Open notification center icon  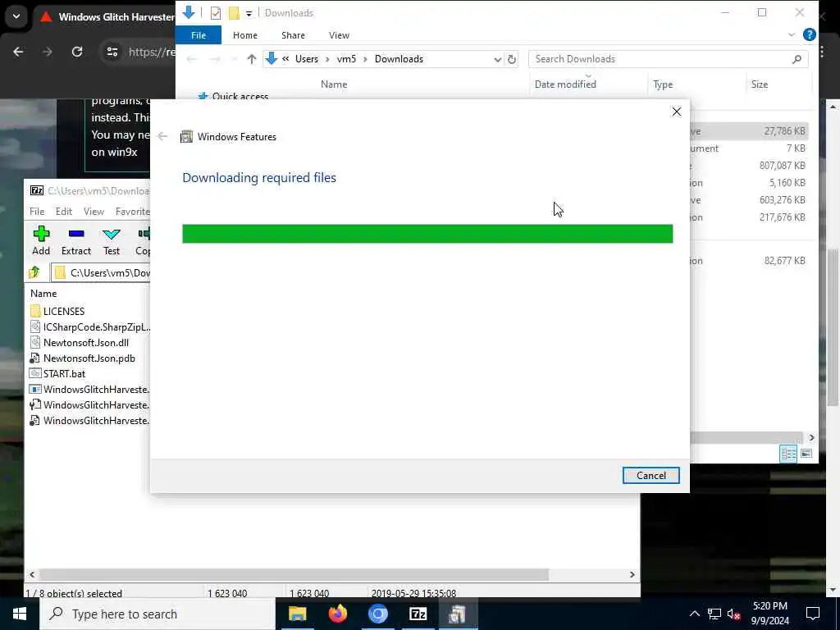pos(813,614)
